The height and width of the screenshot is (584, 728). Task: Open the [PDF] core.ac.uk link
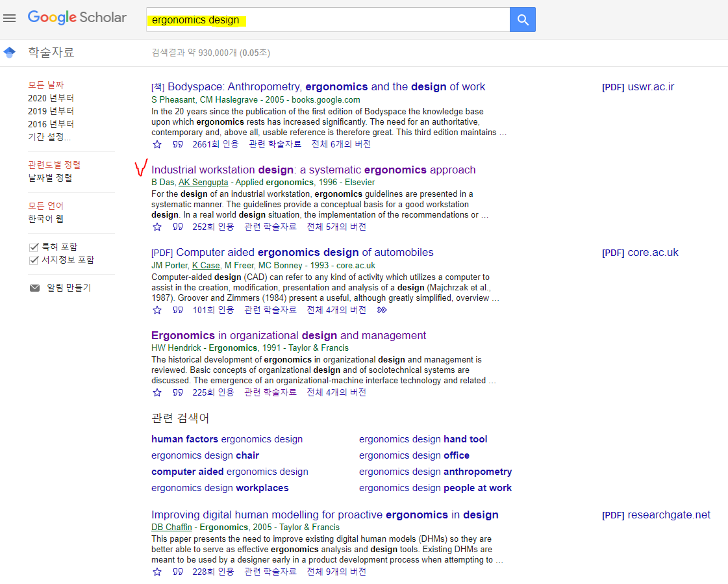coord(640,253)
